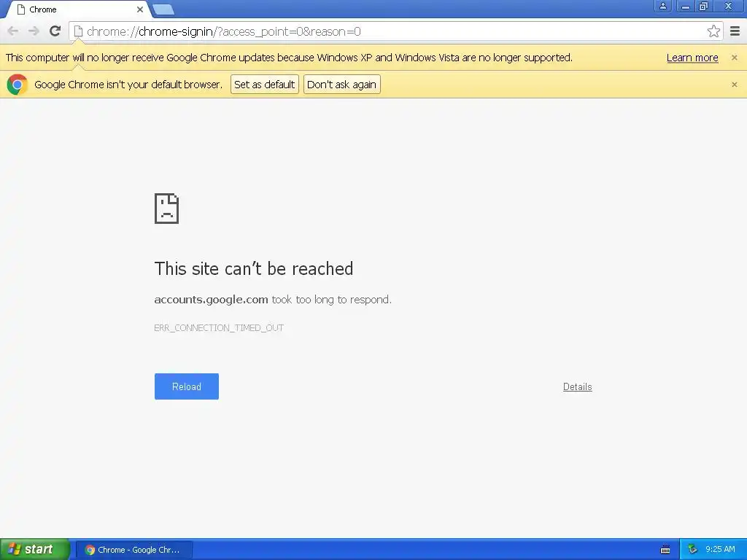Click the keyboard icon in taskbar
Screen dimensions: 747x560
pos(665,550)
